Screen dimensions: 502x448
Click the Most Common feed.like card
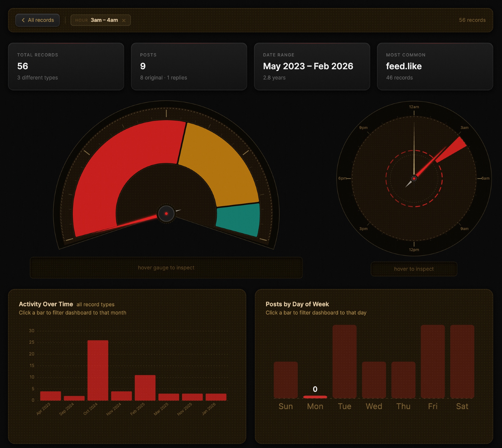[x=435, y=66]
